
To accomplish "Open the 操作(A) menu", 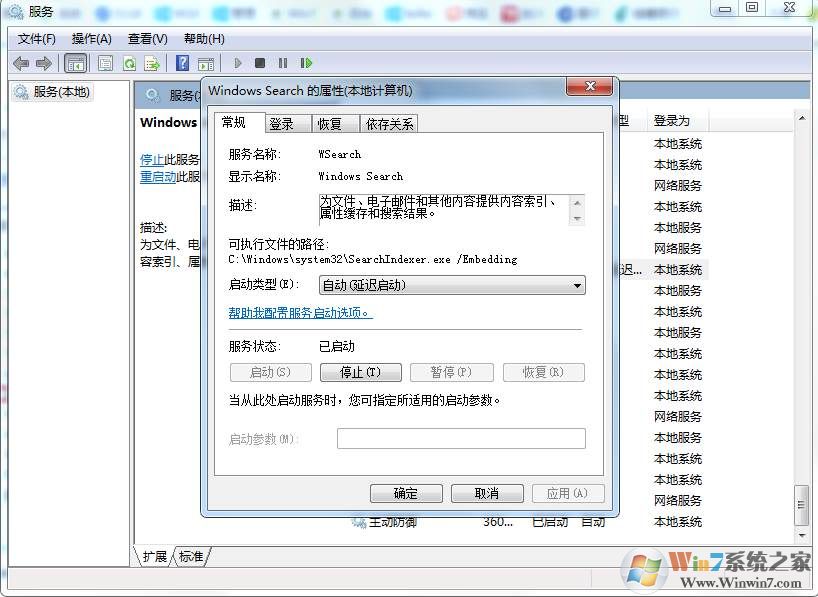I will (92, 39).
